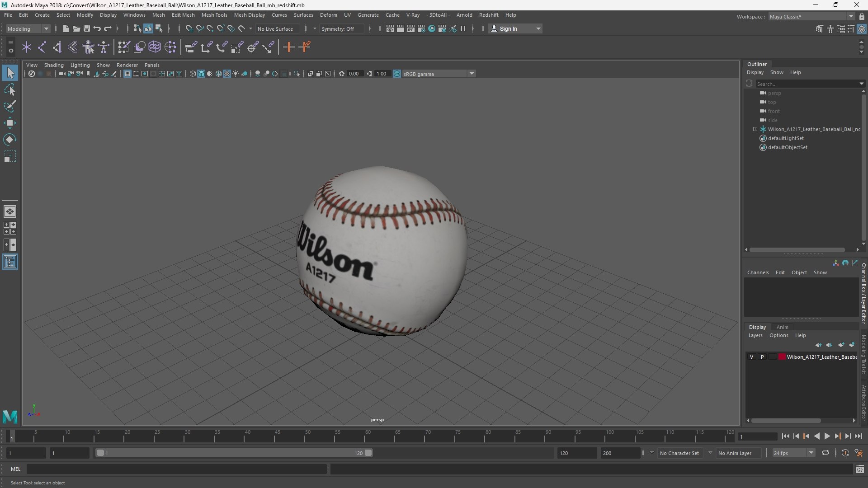868x488 pixels.
Task: Toggle Snap to curves icon
Action: click(x=199, y=28)
